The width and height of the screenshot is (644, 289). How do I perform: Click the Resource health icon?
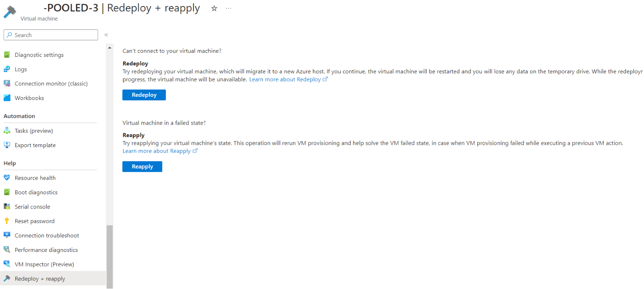point(7,177)
